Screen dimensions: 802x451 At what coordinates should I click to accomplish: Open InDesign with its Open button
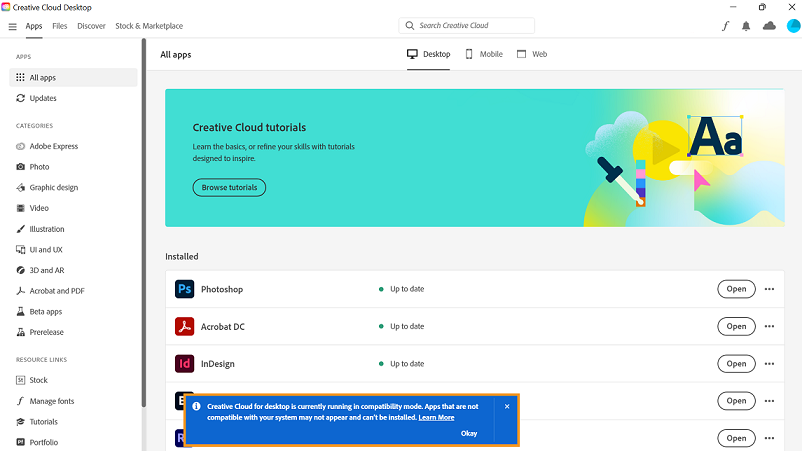click(736, 364)
